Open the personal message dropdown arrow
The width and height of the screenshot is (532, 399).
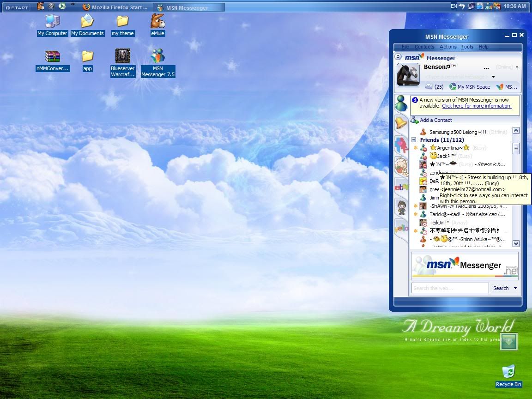pos(493,77)
